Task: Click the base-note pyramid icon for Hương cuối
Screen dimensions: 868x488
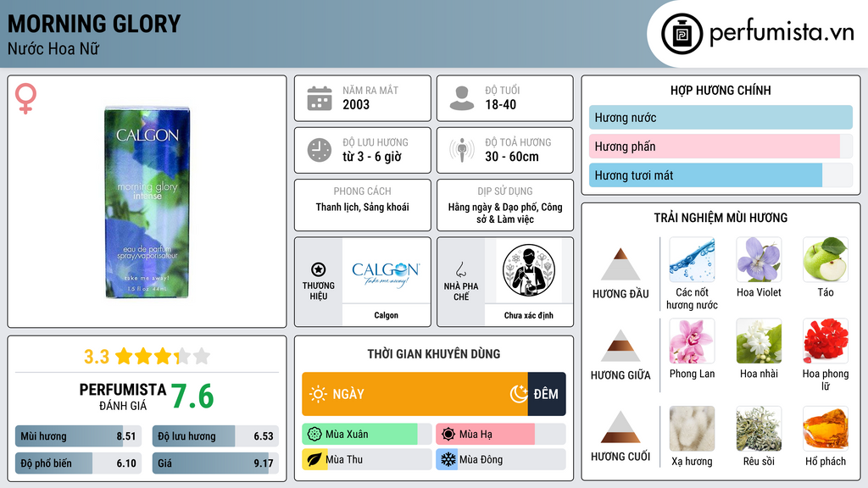Action: coord(620,427)
